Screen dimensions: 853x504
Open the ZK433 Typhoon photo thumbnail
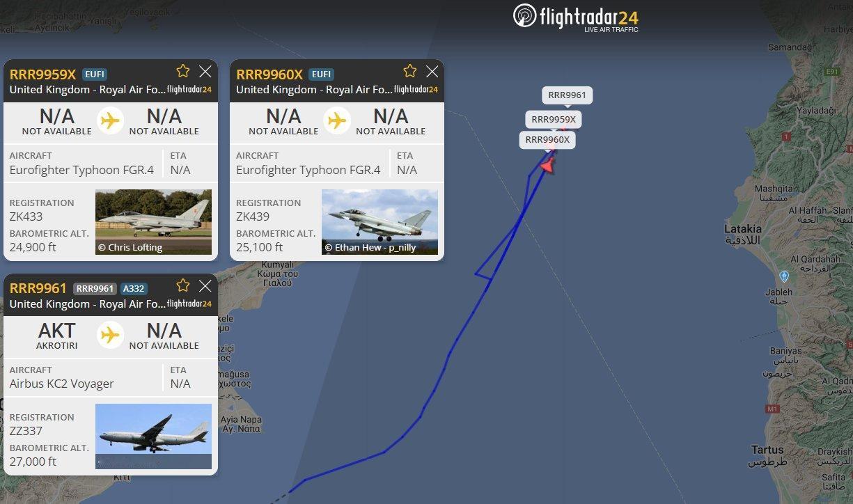[x=153, y=222]
